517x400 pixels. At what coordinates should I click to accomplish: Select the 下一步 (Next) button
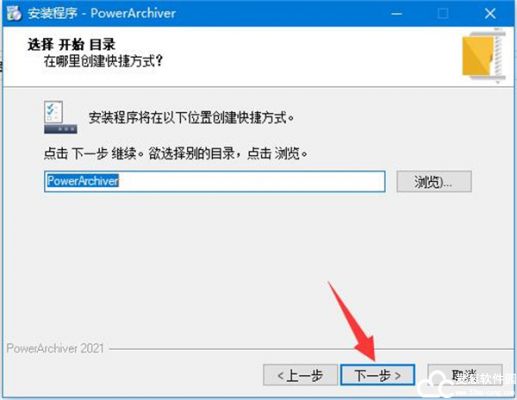click(x=377, y=375)
